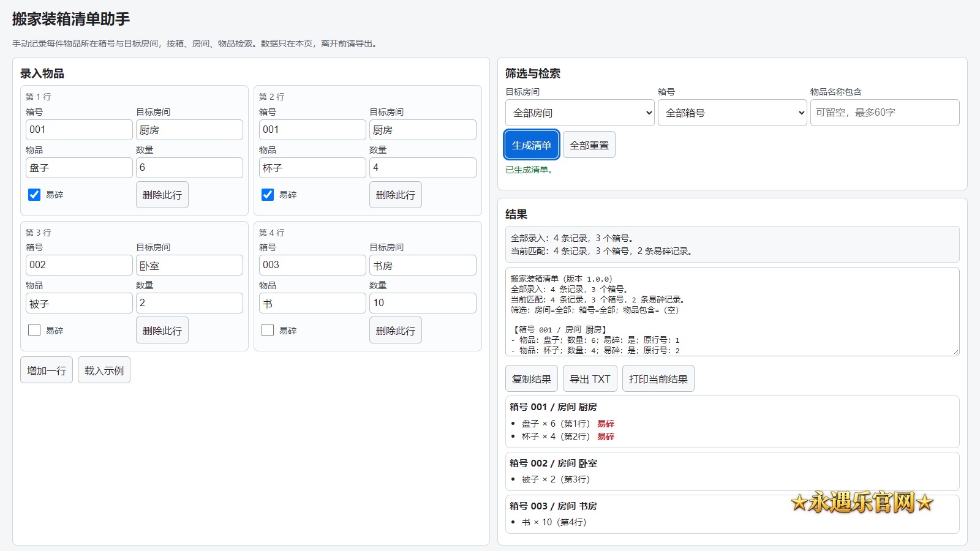Click the result textarea resize handle
The image size is (980, 551).
[x=955, y=351]
